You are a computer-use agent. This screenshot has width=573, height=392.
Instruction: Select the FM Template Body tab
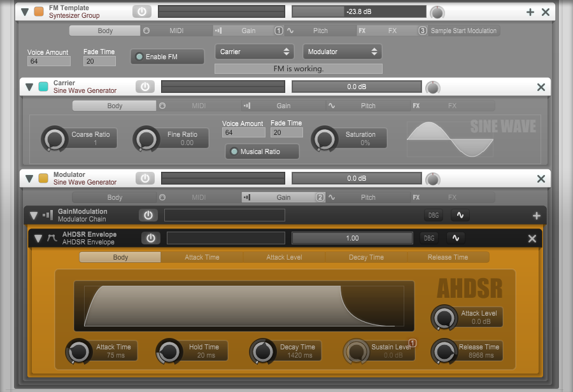(x=105, y=31)
